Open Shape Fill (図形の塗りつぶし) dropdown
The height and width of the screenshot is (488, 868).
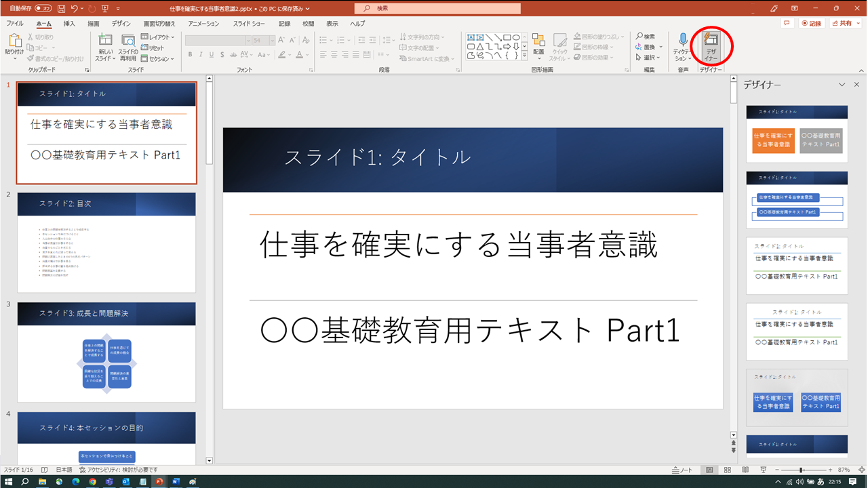click(x=597, y=37)
